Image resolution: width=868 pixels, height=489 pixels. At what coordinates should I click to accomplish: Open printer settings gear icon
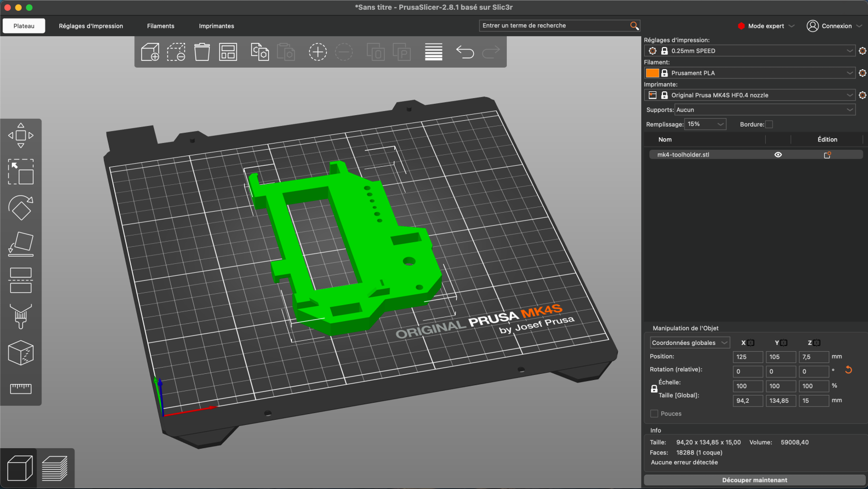(x=862, y=95)
